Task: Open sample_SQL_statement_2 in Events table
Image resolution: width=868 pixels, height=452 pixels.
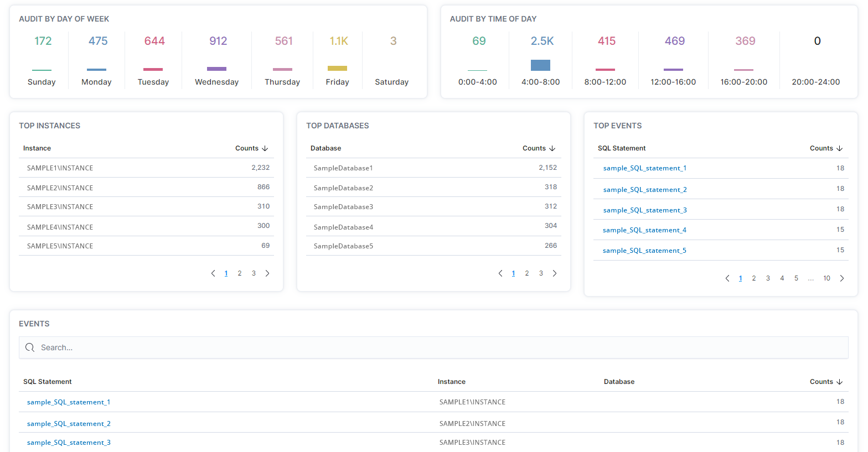Action: click(x=69, y=424)
